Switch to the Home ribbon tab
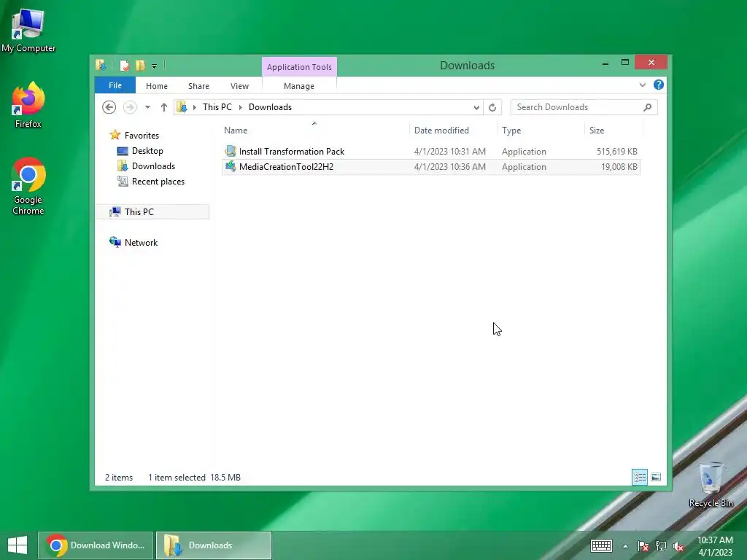Viewport: 747px width, 560px height. tap(156, 86)
